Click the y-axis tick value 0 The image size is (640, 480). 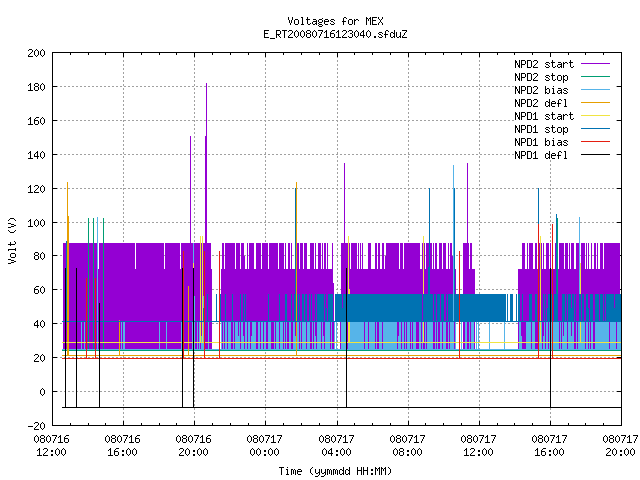pyautogui.click(x=42, y=392)
